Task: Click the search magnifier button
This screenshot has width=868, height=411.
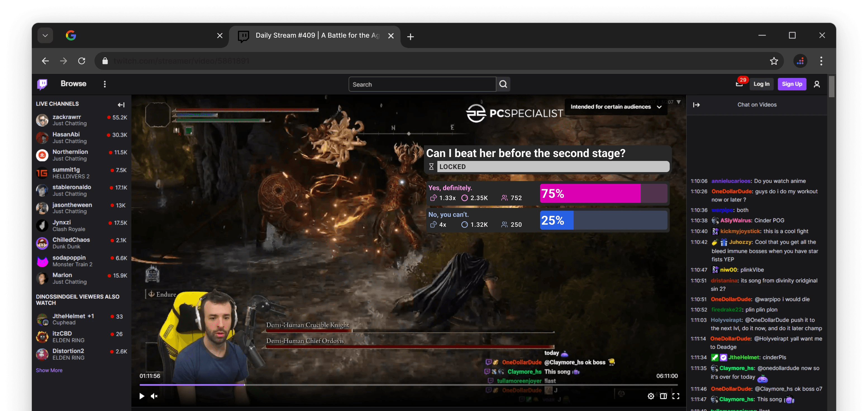Action: click(503, 84)
